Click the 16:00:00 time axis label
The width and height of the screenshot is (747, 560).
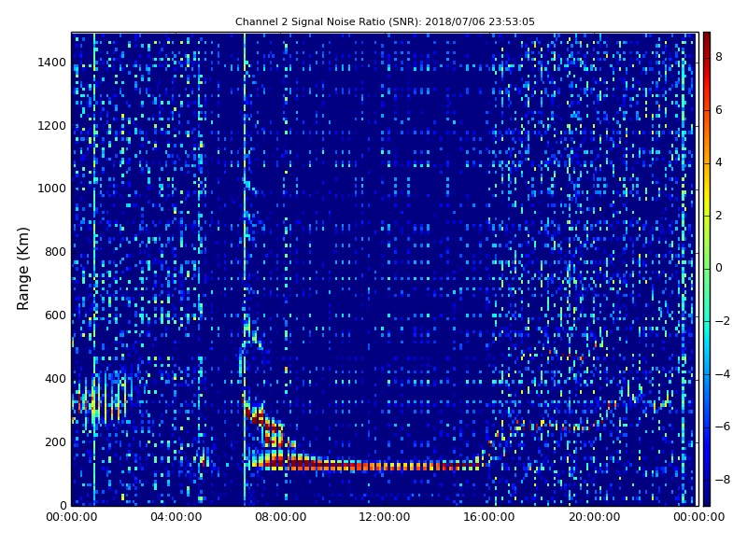tap(489, 517)
